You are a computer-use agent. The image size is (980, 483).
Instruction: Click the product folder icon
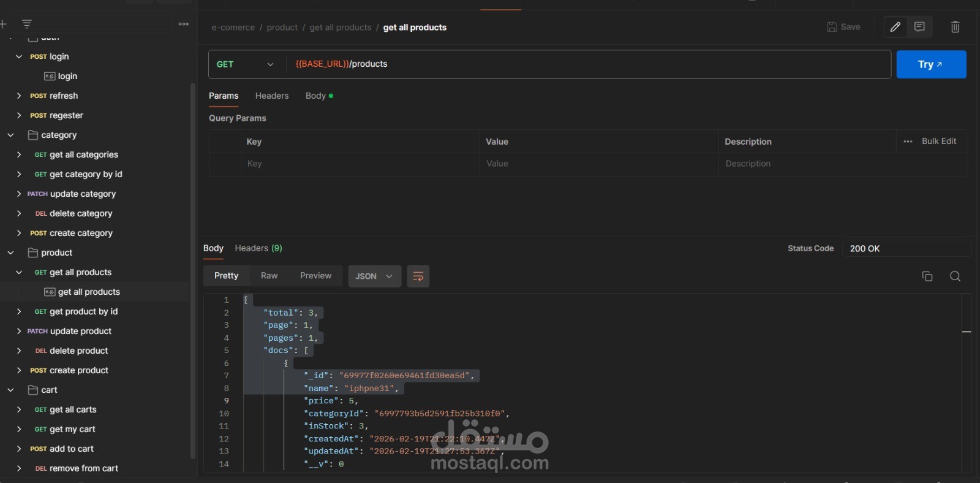click(x=33, y=253)
